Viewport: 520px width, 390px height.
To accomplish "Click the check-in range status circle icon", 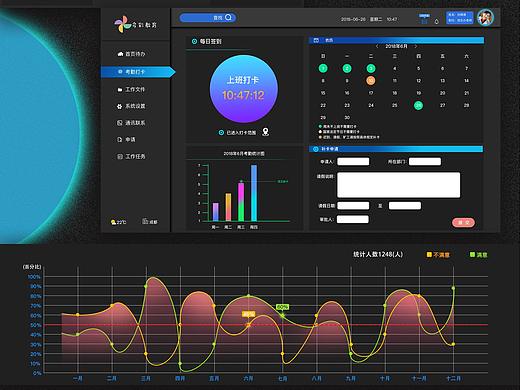I will (221, 133).
